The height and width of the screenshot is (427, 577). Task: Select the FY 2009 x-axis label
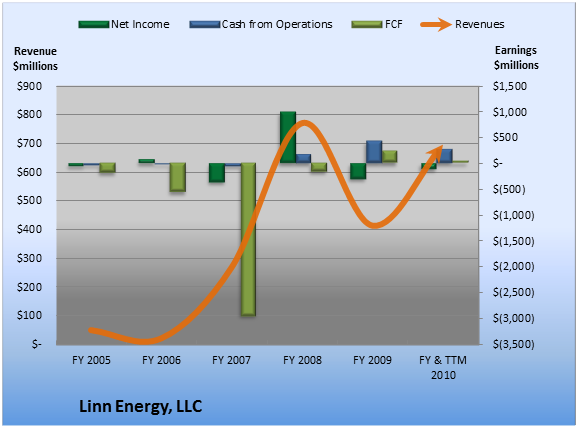tap(372, 360)
